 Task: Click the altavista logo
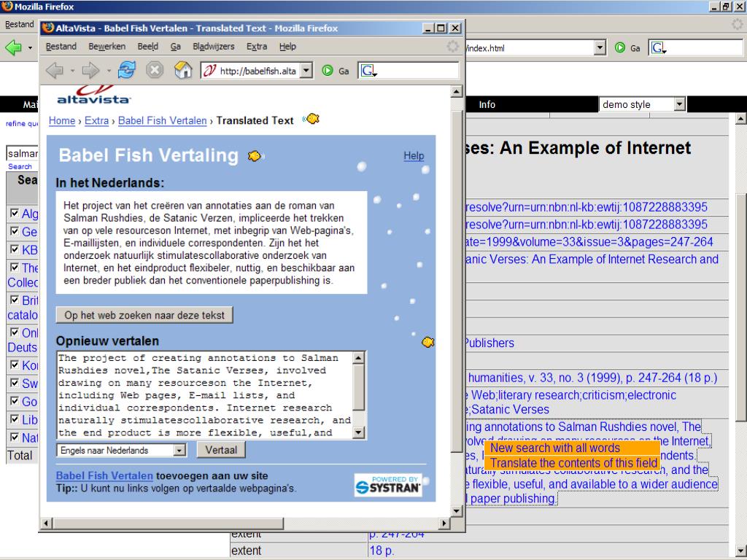coord(93,95)
